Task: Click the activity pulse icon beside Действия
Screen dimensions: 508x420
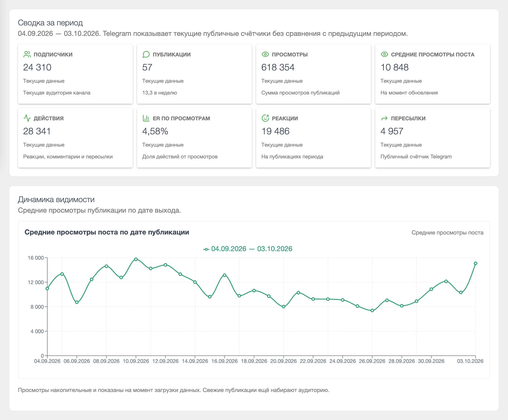Action: (x=27, y=118)
